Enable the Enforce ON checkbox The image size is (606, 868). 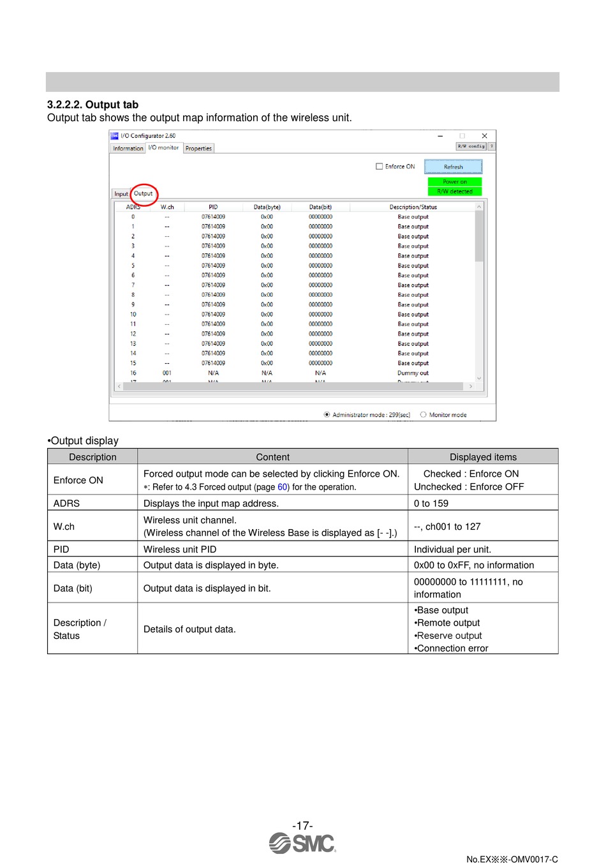380,167
